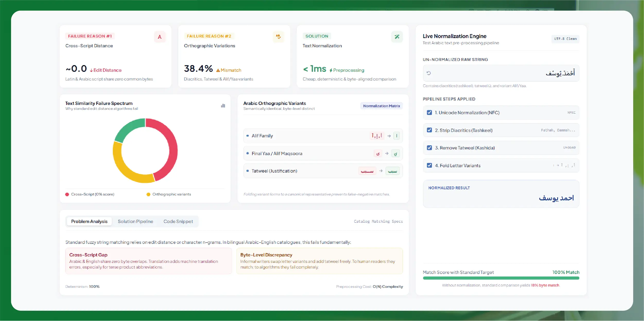Click the '100% Match' score text
The width and height of the screenshot is (644, 321).
point(566,272)
